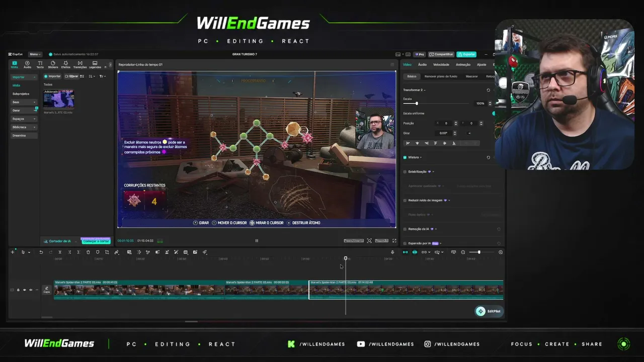
Task: Expand the Biblioteca sidebar section
Action: coord(24,127)
